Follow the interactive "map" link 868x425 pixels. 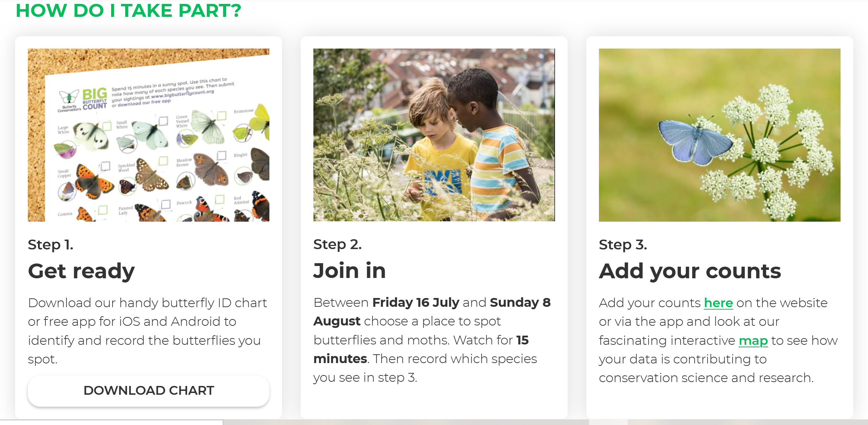753,341
